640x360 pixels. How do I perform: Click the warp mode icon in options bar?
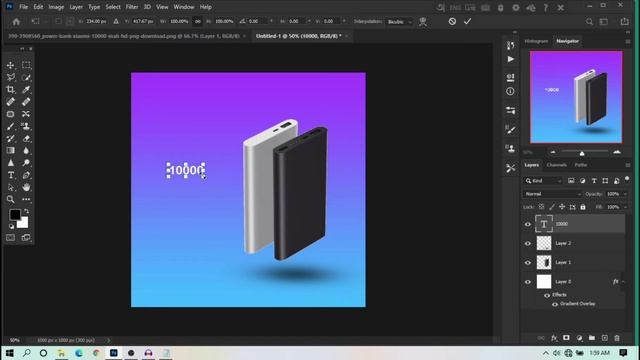click(x=423, y=22)
